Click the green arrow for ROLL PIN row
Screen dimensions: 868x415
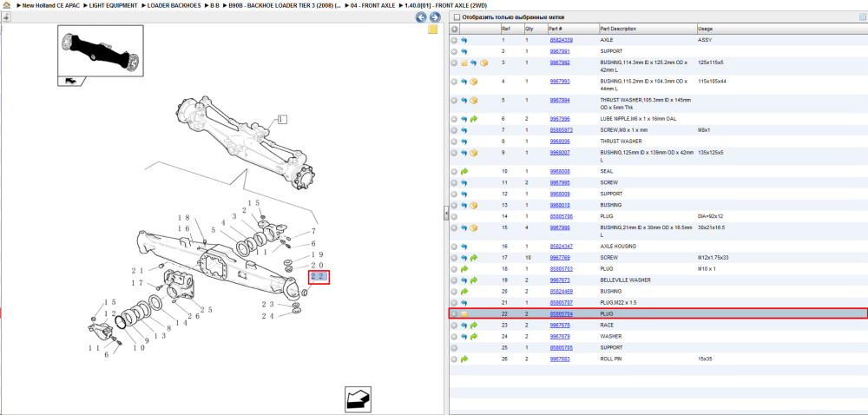tap(464, 359)
